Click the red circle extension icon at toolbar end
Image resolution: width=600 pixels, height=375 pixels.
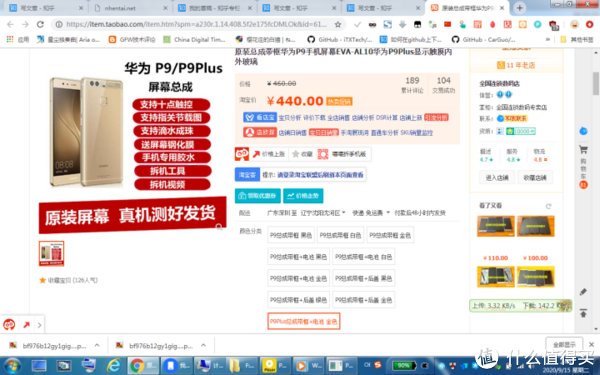coord(589,24)
